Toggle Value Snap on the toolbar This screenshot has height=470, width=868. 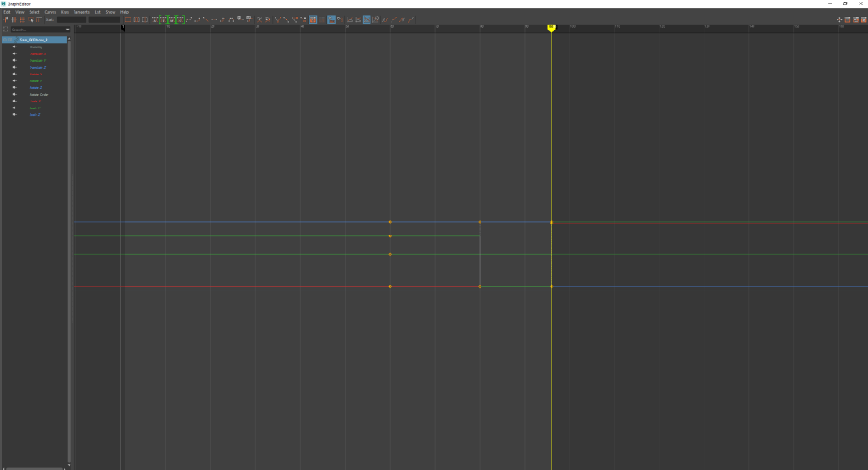[x=340, y=19]
